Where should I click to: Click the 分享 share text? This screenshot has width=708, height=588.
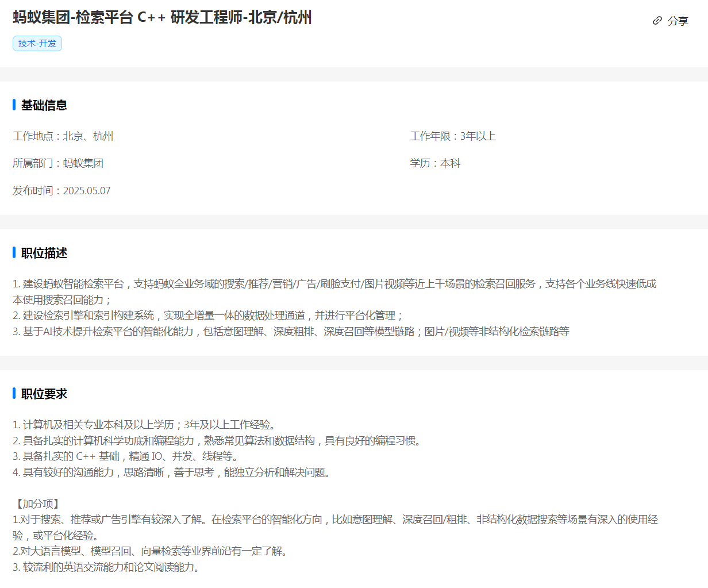click(x=678, y=21)
